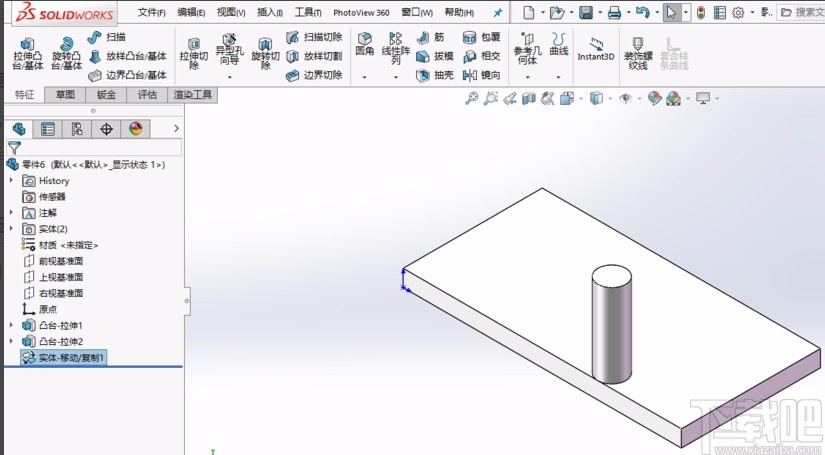Toggle the hide/show items eye icon
Viewport: 825px width, 455px height.
pos(627,99)
